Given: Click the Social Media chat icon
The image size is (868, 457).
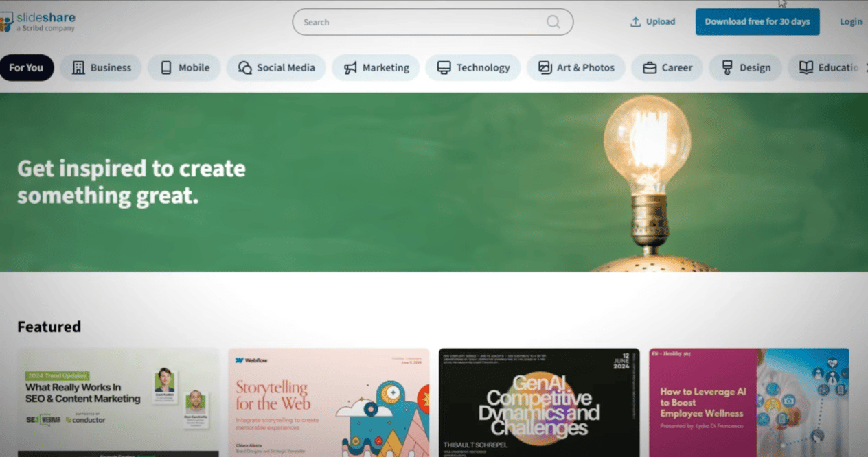Looking at the screenshot, I should (x=245, y=67).
